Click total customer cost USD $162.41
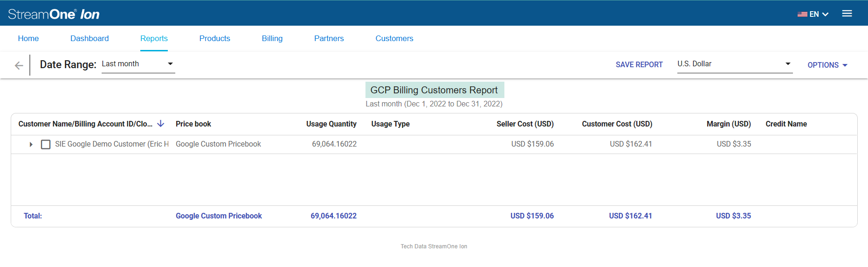The height and width of the screenshot is (267, 868). (x=630, y=216)
